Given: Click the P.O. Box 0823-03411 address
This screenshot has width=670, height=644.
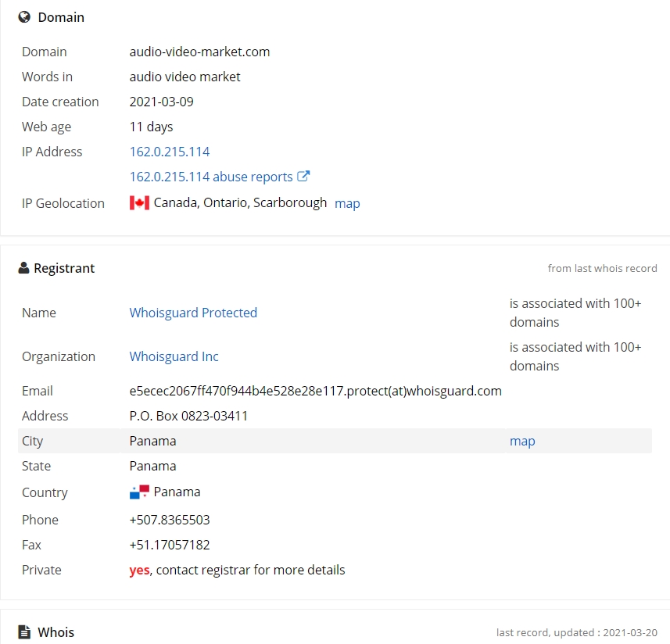Looking at the screenshot, I should pos(188,416).
